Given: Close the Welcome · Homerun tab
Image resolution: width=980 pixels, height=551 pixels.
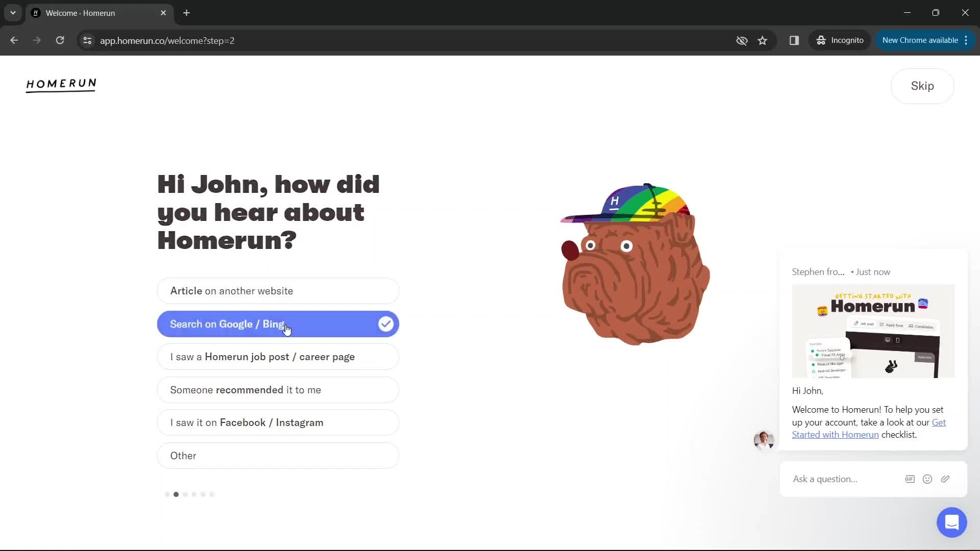Looking at the screenshot, I should pyautogui.click(x=163, y=13).
